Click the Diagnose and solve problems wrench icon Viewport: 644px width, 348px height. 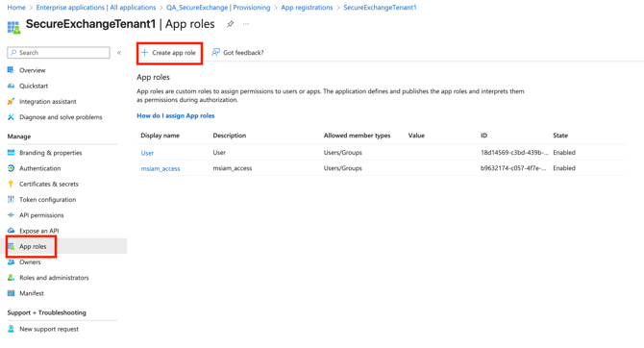[11, 117]
